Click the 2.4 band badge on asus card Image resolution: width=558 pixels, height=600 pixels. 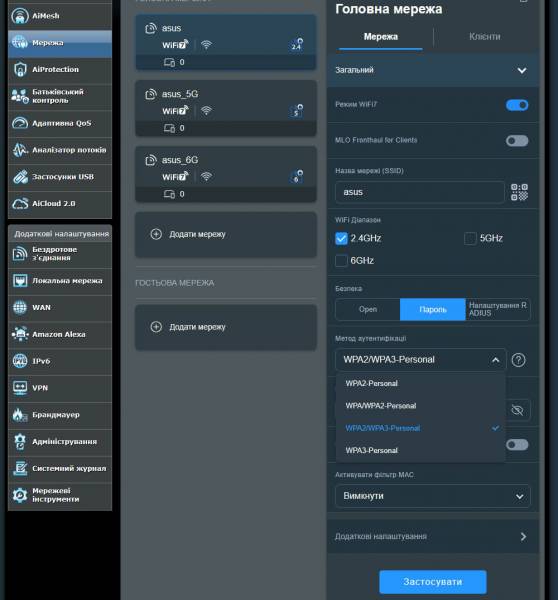pos(297,44)
